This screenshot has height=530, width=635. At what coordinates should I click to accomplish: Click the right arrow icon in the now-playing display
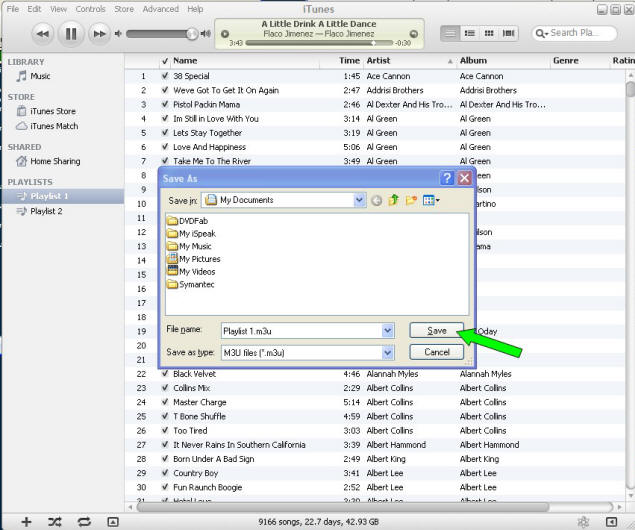[x=414, y=34]
